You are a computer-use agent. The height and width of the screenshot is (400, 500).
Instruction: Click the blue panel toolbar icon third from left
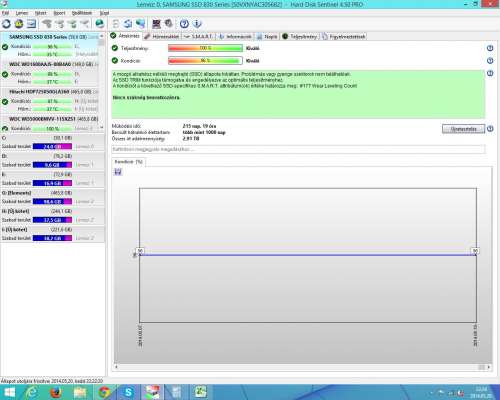point(31,24)
